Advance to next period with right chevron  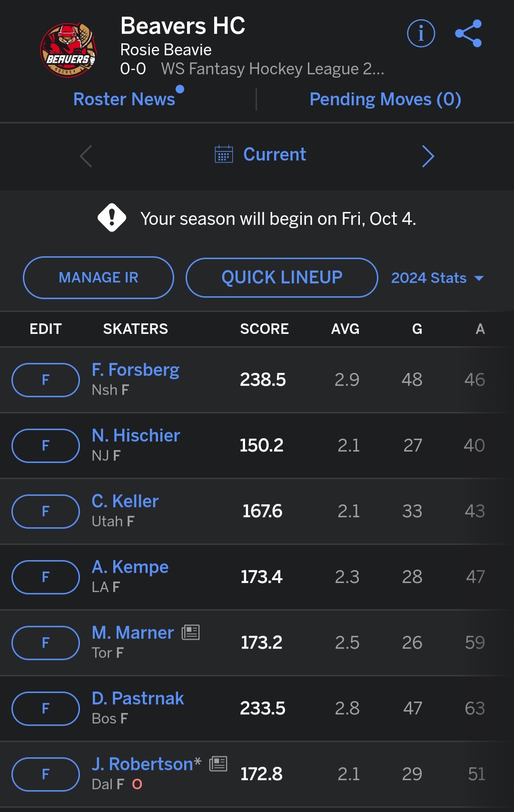pos(428,156)
